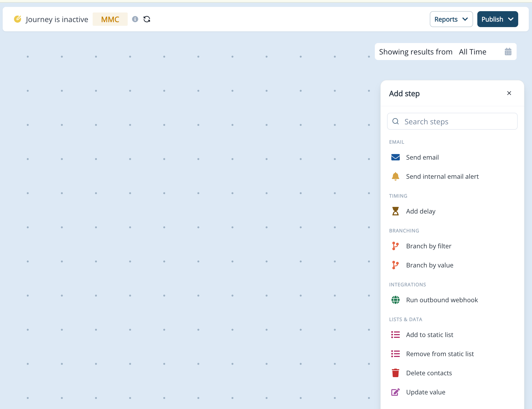Open the Publish dropdown menu

tap(497, 19)
